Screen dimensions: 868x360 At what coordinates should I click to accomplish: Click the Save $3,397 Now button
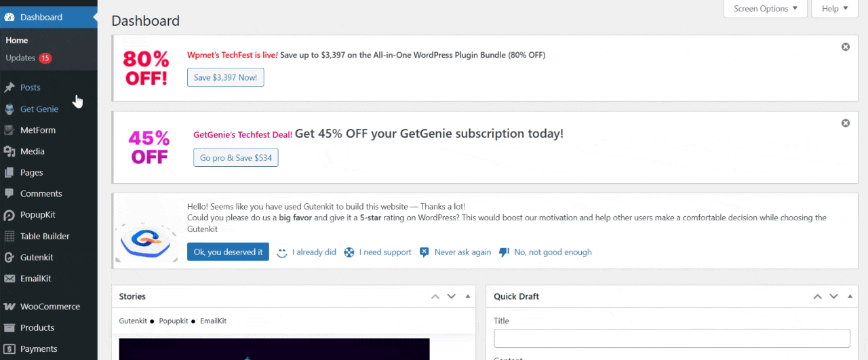point(225,78)
